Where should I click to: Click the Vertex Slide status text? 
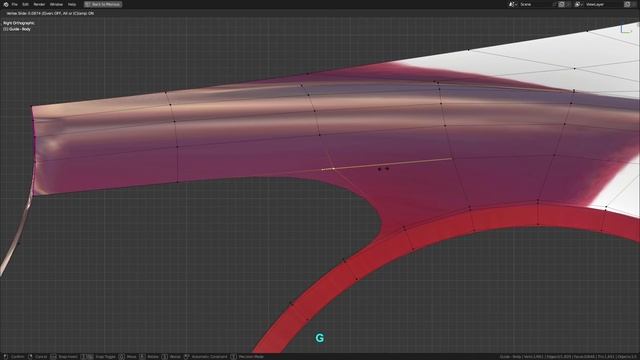[50, 13]
